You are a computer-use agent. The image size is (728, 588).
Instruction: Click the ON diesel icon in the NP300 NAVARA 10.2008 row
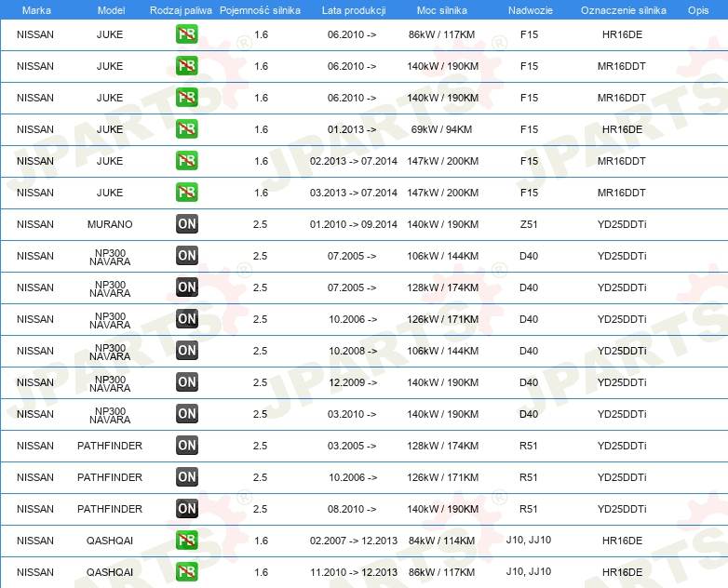point(186,351)
